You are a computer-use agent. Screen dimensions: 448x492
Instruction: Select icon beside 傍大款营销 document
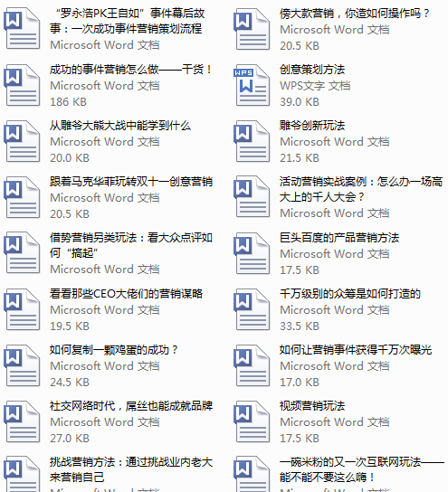click(x=252, y=29)
